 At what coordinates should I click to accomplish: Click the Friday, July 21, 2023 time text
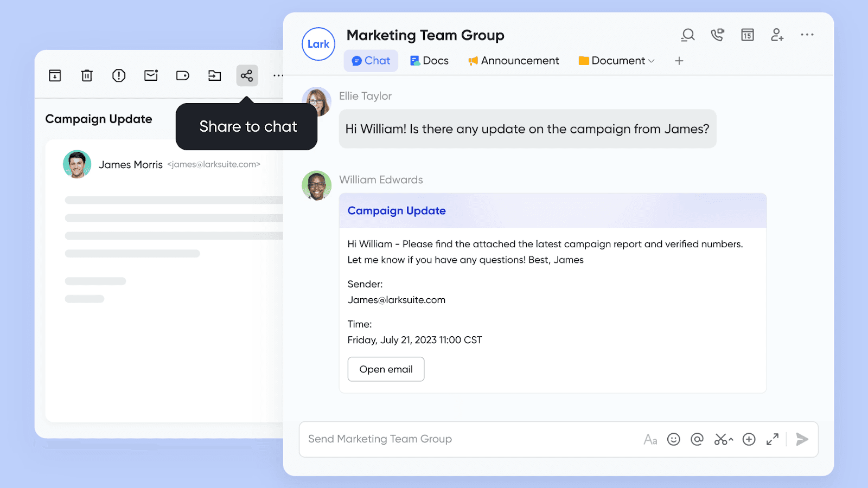(x=414, y=340)
